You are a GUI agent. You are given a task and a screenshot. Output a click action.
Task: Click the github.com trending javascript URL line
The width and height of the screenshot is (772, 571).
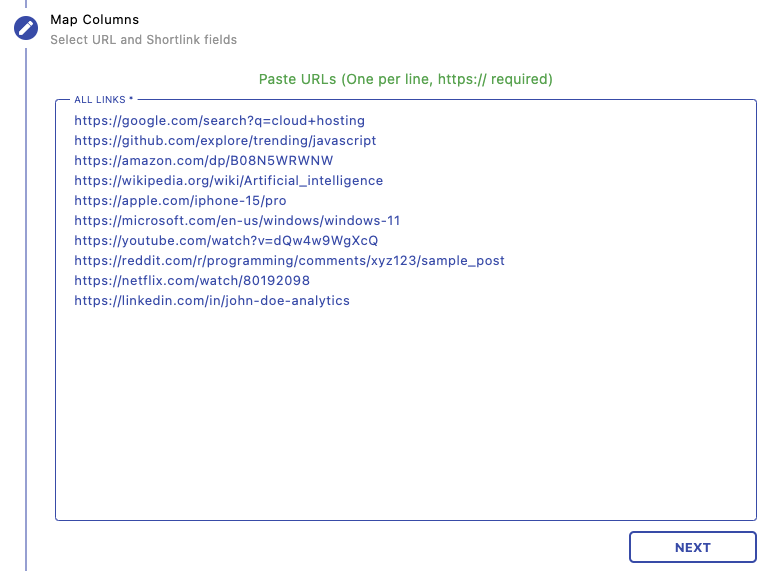coord(225,141)
